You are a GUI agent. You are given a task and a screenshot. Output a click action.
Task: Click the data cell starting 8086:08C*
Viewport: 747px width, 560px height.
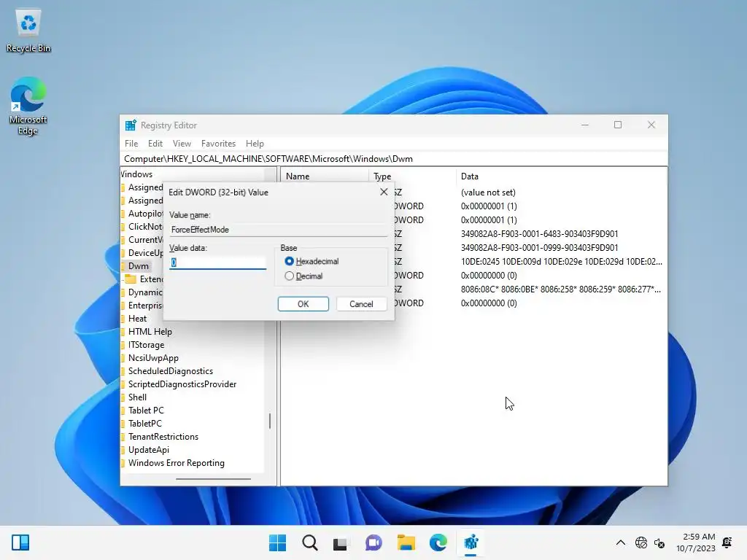[561, 289]
